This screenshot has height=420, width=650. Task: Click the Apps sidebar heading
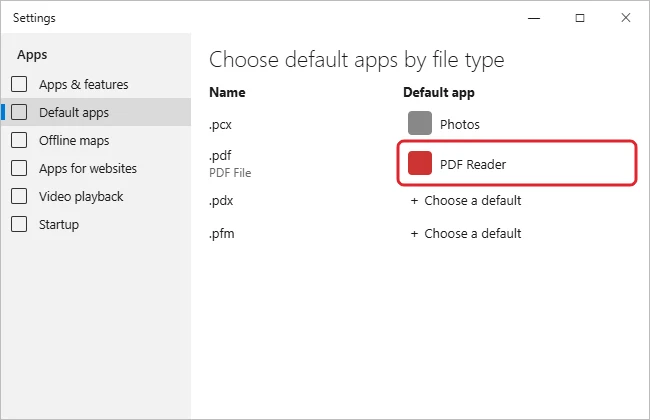coord(32,55)
